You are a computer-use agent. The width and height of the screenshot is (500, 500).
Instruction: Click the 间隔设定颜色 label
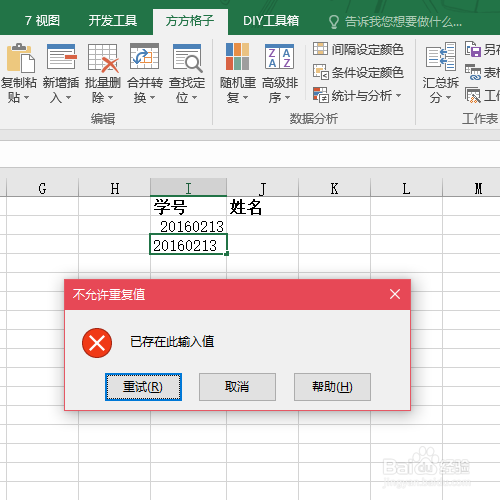click(x=367, y=49)
